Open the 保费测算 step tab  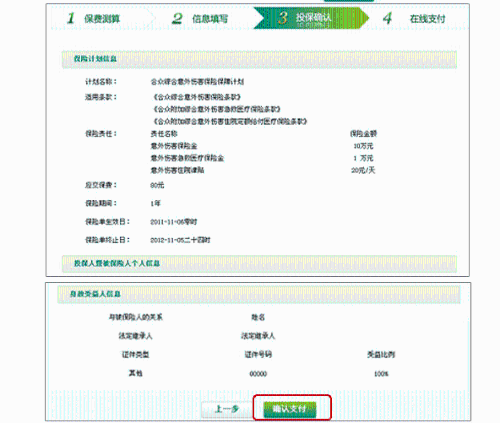tap(102, 19)
